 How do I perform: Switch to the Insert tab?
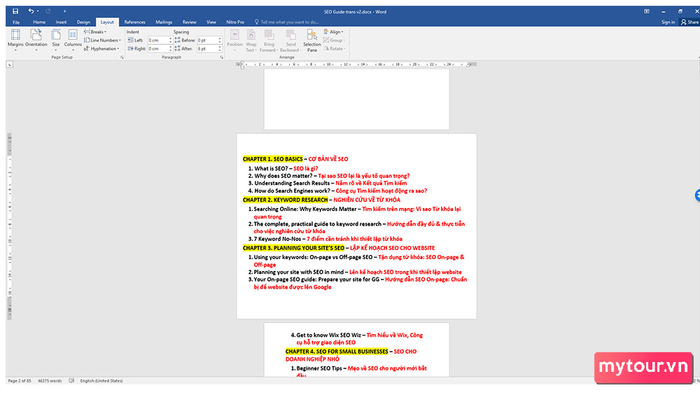tap(61, 22)
